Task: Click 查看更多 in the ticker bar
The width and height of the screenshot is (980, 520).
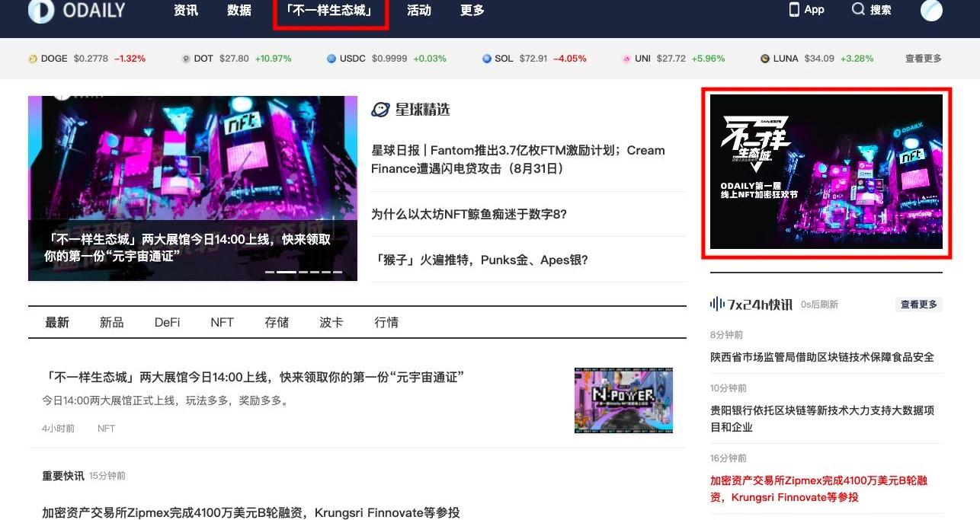Action: click(x=924, y=59)
